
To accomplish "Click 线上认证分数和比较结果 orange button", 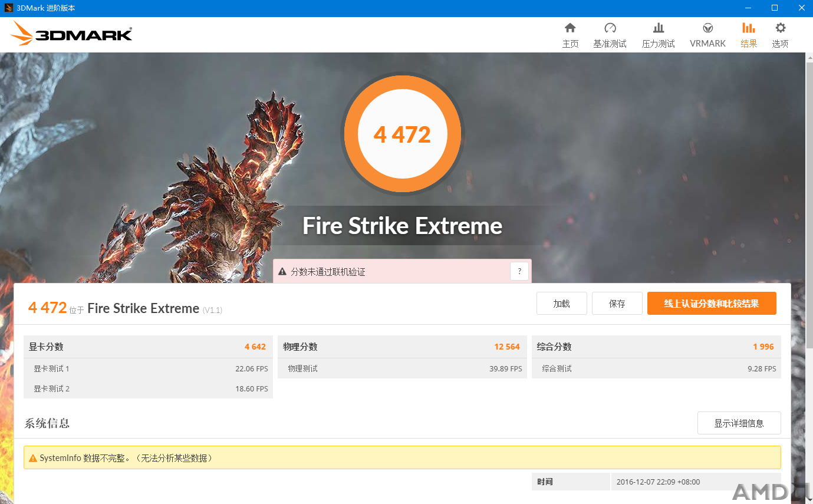I will click(712, 304).
